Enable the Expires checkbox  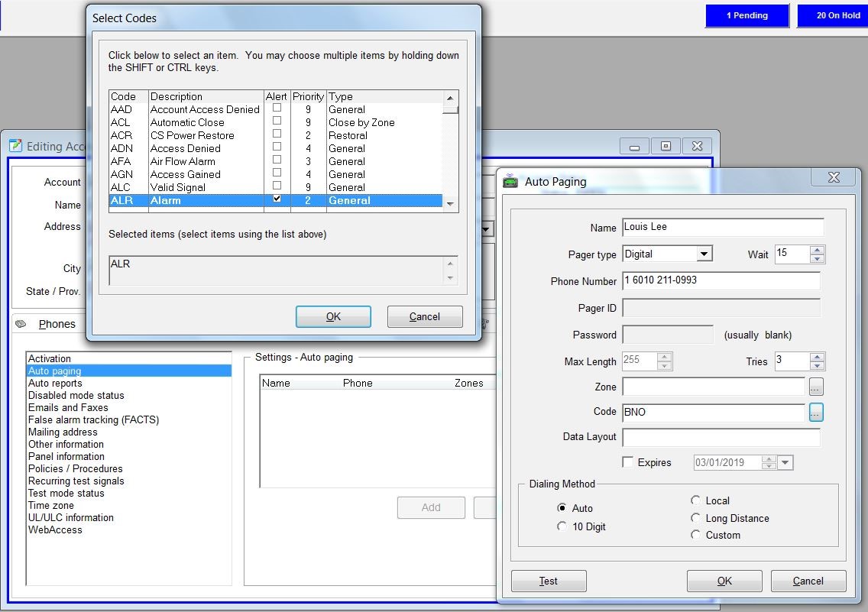click(x=628, y=462)
